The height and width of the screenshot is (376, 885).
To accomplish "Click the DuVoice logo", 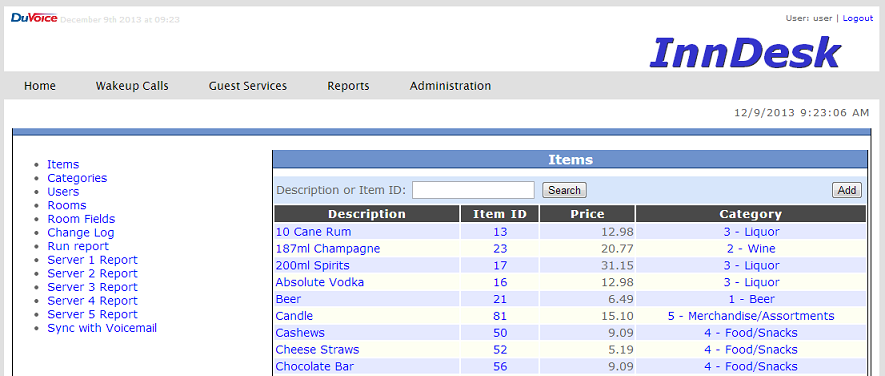I will tap(34, 18).
